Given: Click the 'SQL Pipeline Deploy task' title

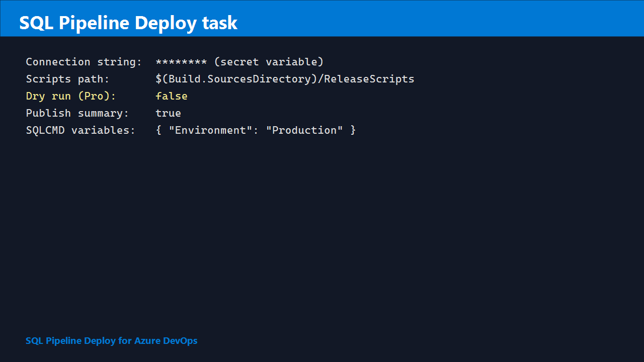Looking at the screenshot, I should [128, 23].
